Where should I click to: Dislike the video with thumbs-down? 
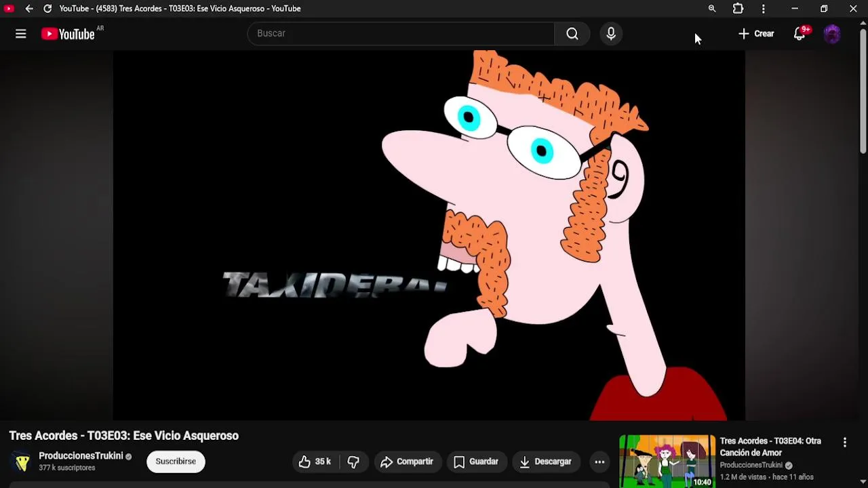click(x=353, y=462)
